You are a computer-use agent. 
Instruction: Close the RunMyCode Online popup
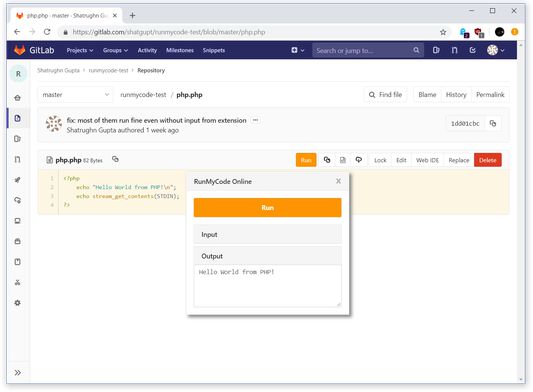click(x=338, y=181)
